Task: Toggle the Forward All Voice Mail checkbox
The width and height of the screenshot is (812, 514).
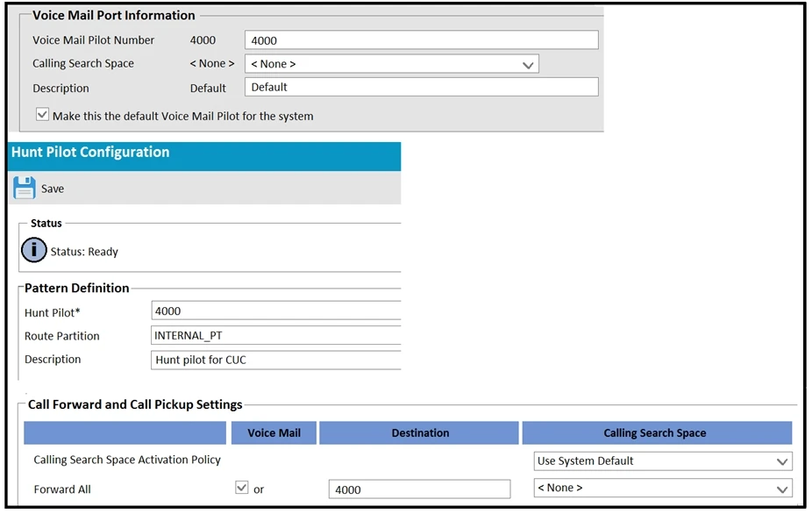Action: [242, 488]
